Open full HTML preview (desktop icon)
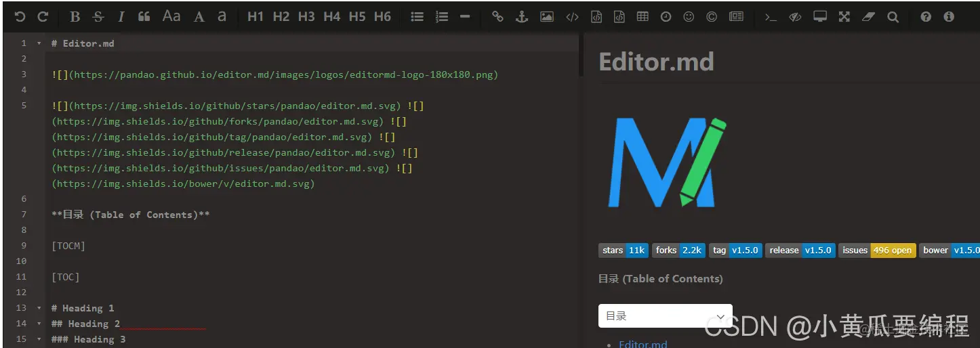The height and width of the screenshot is (348, 980). tap(820, 17)
